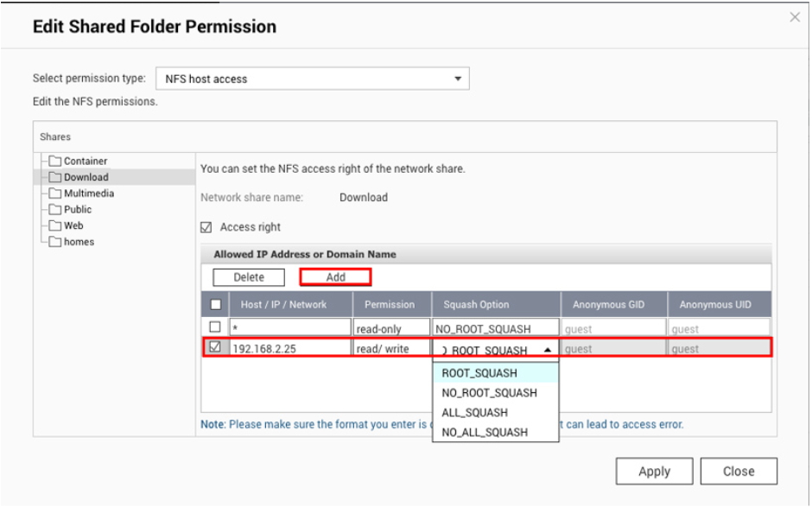Uncheck the 192.168.2.25 row checkbox
812x507 pixels.
215,347
